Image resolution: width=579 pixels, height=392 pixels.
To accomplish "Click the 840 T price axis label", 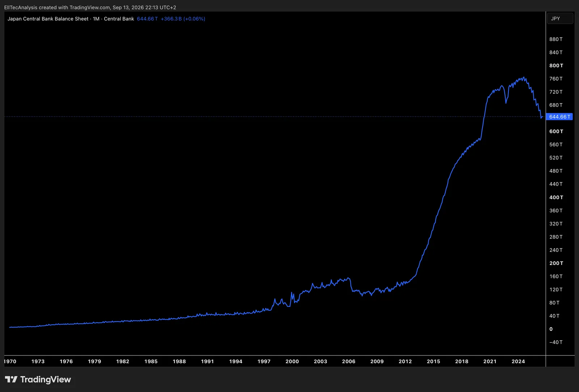I will tap(556, 52).
